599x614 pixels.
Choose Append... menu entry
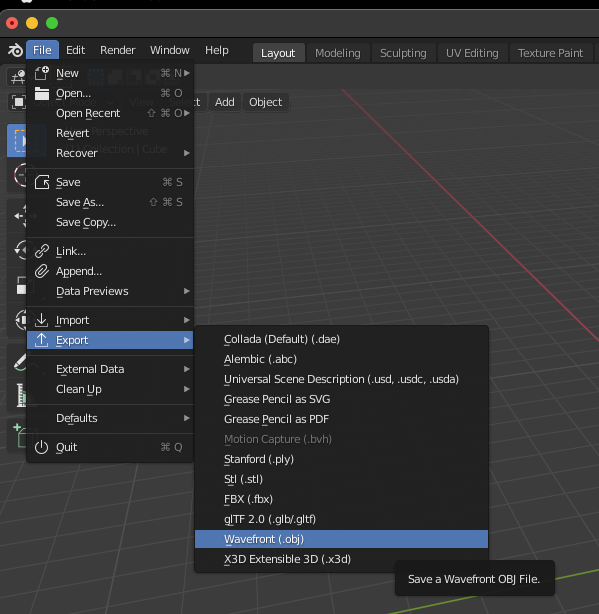pos(110,271)
